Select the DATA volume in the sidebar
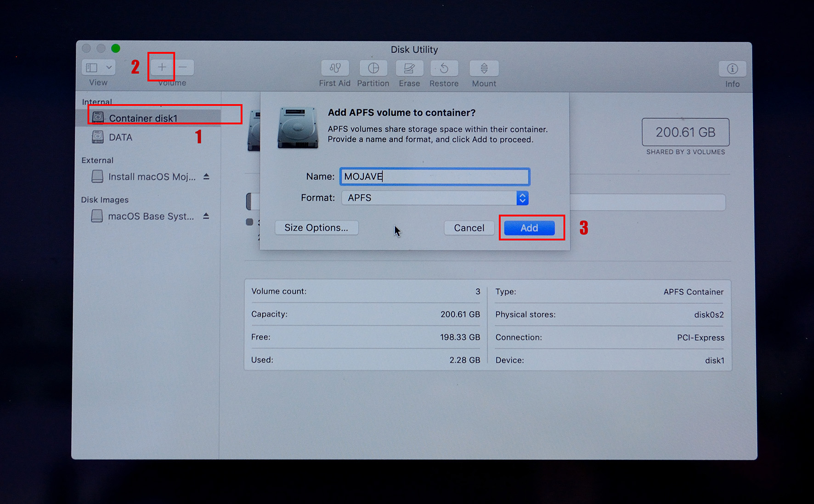Viewport: 814px width, 504px height. pyautogui.click(x=121, y=137)
